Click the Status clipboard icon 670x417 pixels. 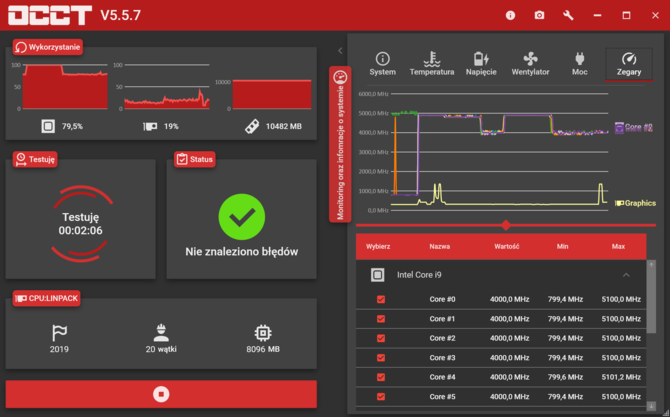click(182, 159)
